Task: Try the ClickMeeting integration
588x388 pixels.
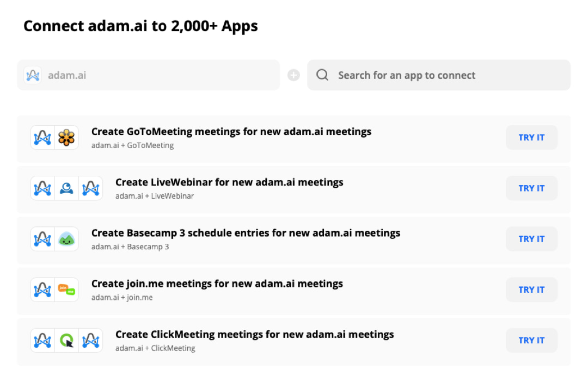Action: coord(531,341)
